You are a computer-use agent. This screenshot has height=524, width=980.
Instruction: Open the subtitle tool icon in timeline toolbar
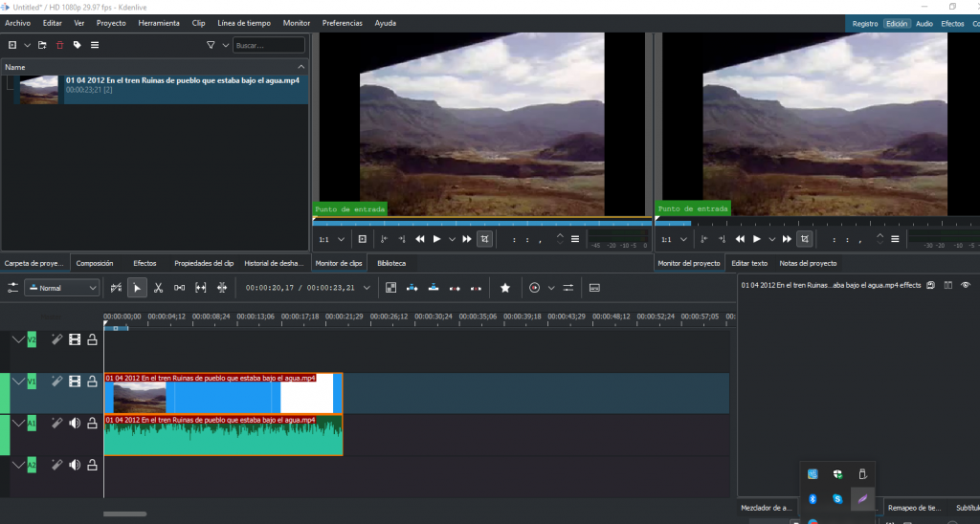point(594,288)
